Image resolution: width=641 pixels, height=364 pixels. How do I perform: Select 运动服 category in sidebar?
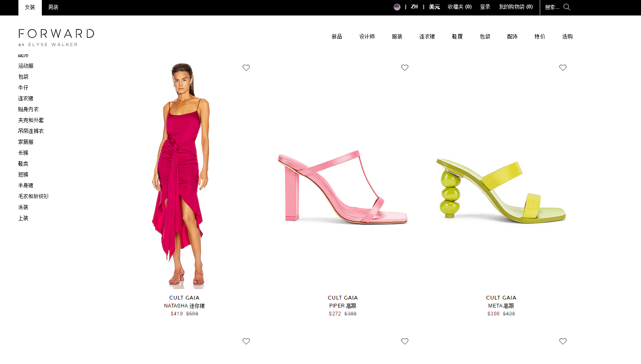26,66
